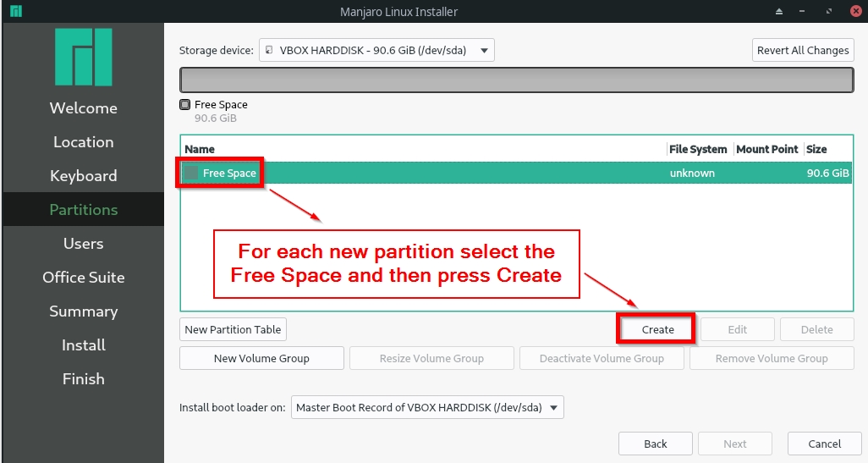Click the hard disk icon in the storage device combo
Image resolution: width=868 pixels, height=463 pixels.
[269, 50]
